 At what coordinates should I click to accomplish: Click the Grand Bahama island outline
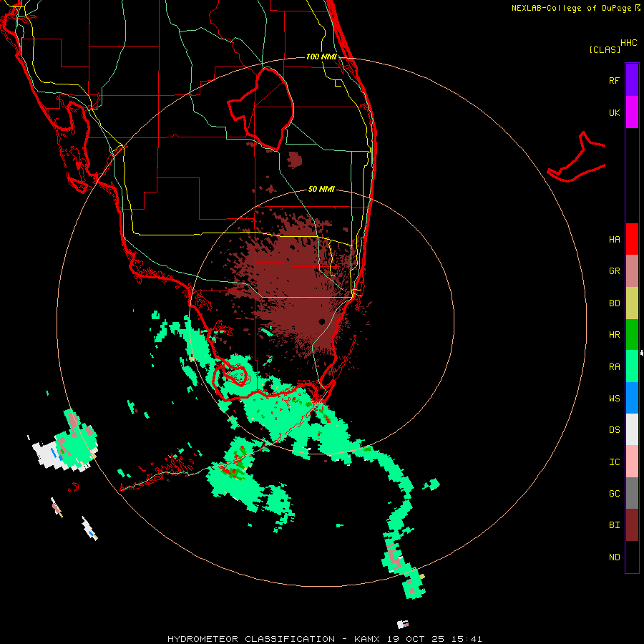[x=576, y=157]
